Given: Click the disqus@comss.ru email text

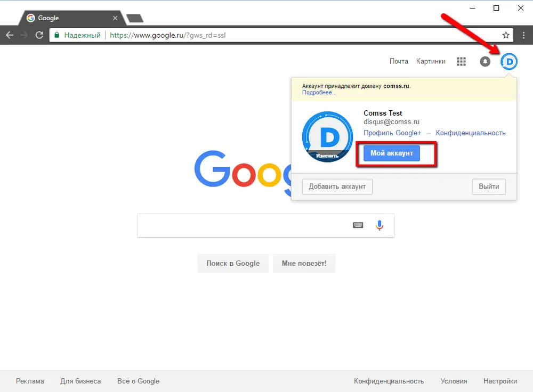Looking at the screenshot, I should (391, 121).
